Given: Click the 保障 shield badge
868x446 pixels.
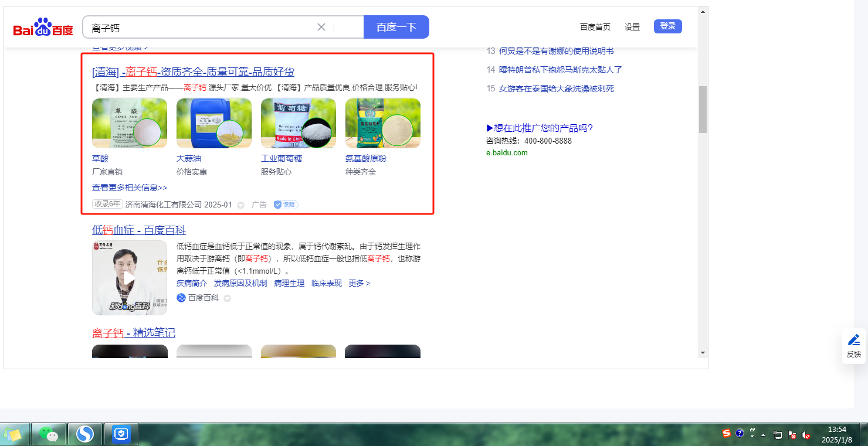Looking at the screenshot, I should tap(286, 205).
